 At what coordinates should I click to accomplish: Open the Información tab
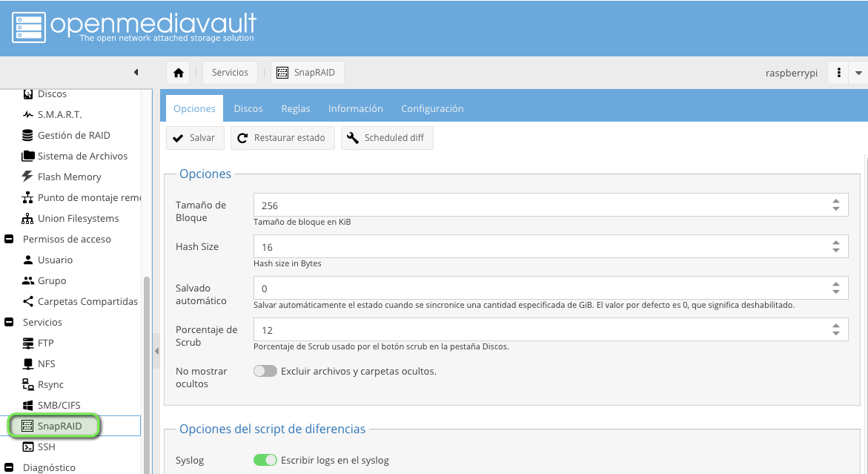tap(356, 108)
